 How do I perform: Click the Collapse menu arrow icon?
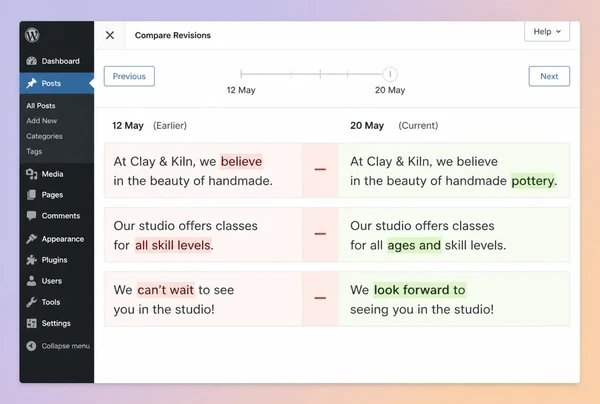pos(31,346)
